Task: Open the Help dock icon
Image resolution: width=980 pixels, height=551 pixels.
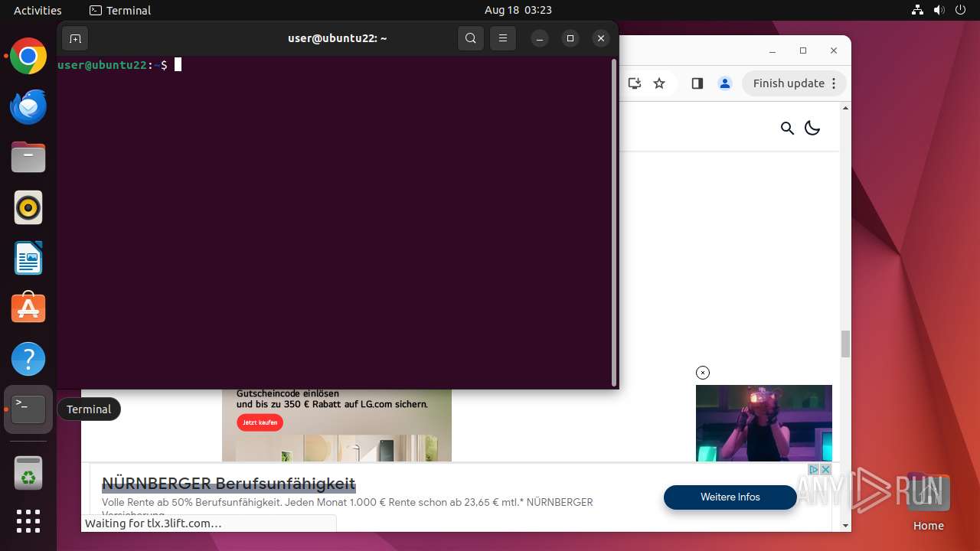Action: point(28,359)
